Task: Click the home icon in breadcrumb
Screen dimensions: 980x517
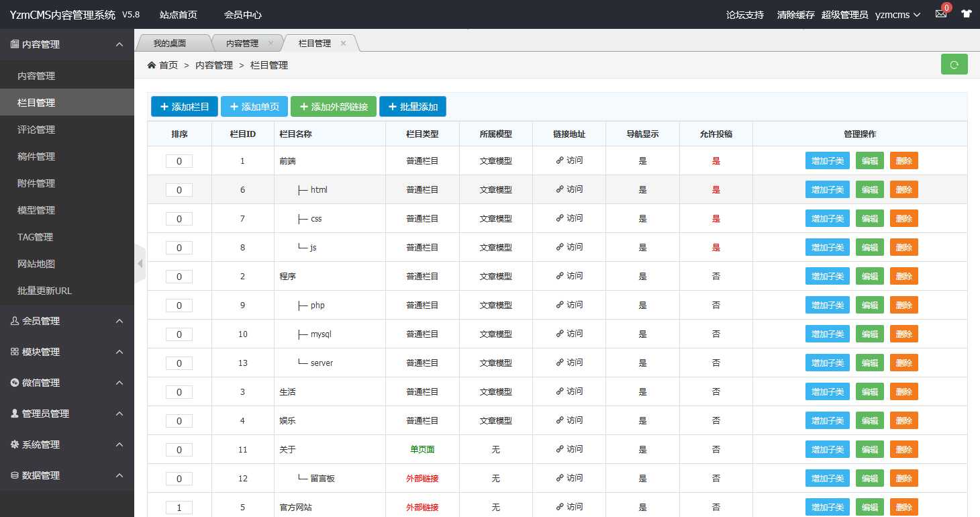Action: [x=152, y=65]
